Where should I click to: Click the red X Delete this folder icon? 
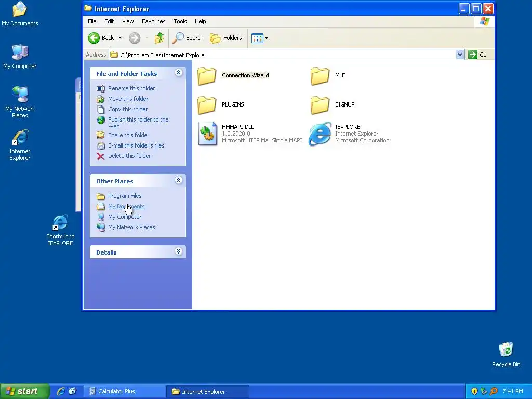click(x=101, y=156)
